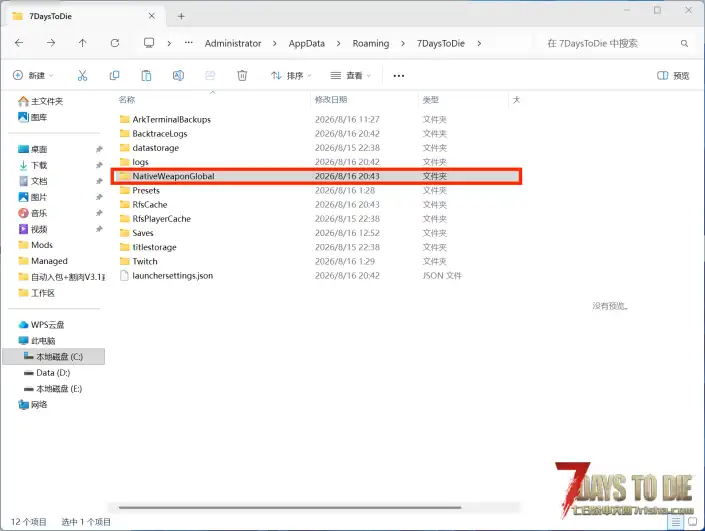The height and width of the screenshot is (531, 705).
Task: Go up one directory level
Action: (83, 43)
